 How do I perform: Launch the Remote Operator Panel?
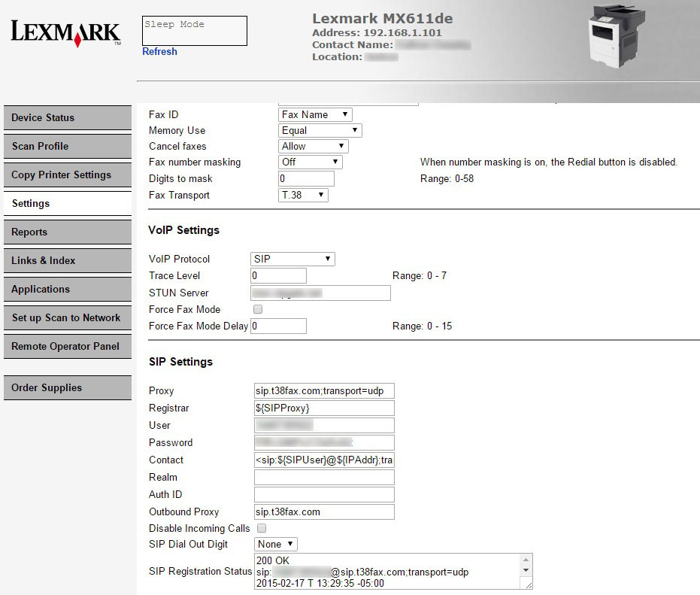pos(68,346)
